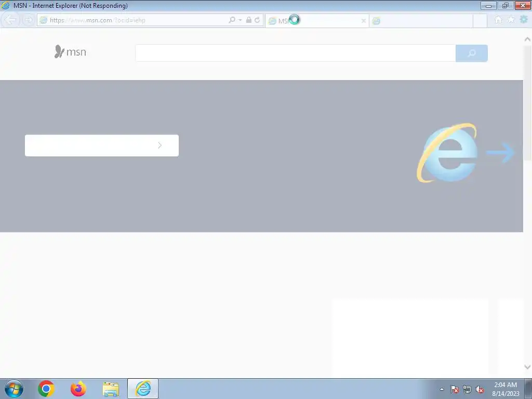Image resolution: width=532 pixels, height=399 pixels.
Task: Click the Internet Explorer taskbar button
Action: 143,389
